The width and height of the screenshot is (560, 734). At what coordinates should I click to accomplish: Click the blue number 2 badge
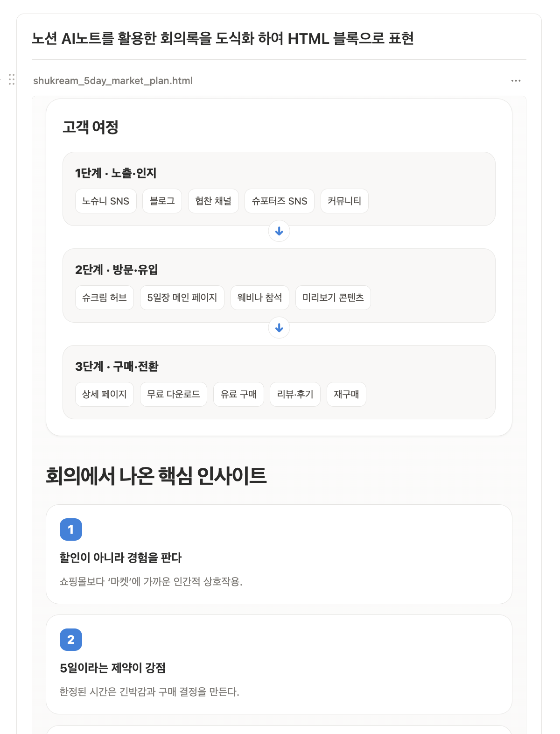point(71,640)
